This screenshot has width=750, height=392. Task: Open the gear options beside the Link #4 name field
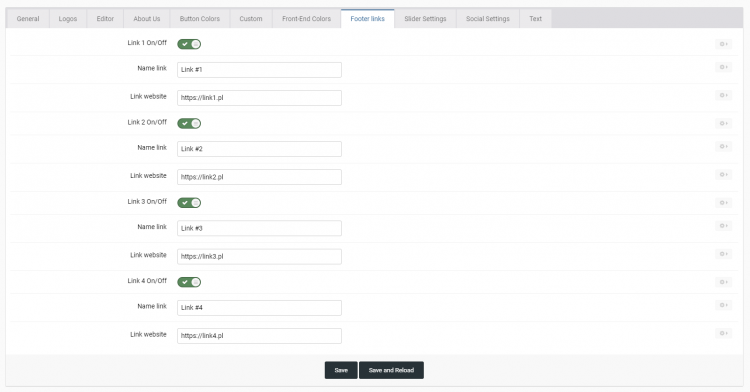pyautogui.click(x=723, y=305)
